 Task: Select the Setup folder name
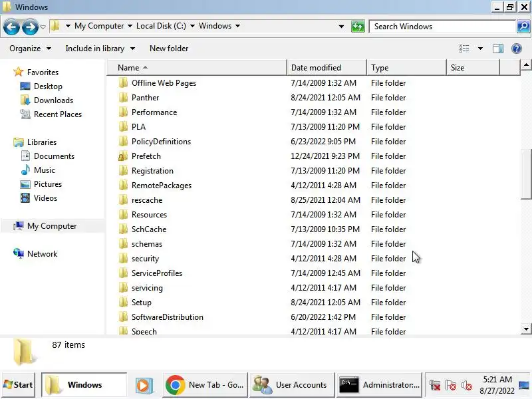click(x=142, y=303)
